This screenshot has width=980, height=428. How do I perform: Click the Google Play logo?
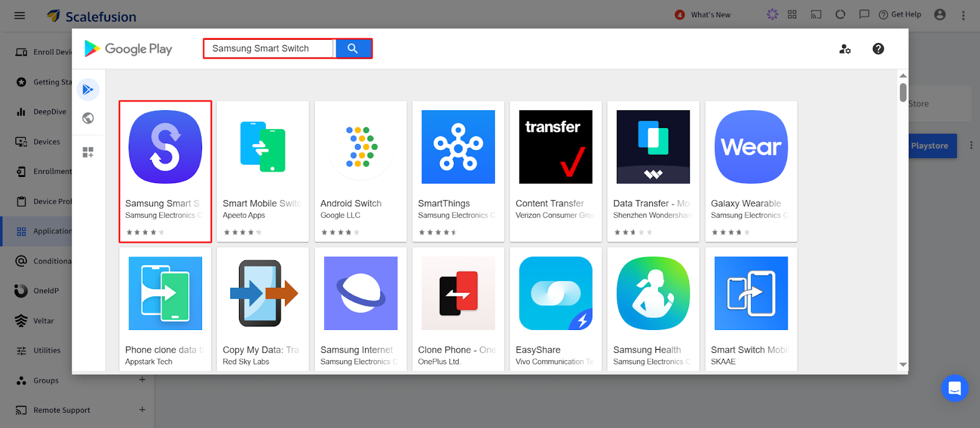[x=129, y=48]
